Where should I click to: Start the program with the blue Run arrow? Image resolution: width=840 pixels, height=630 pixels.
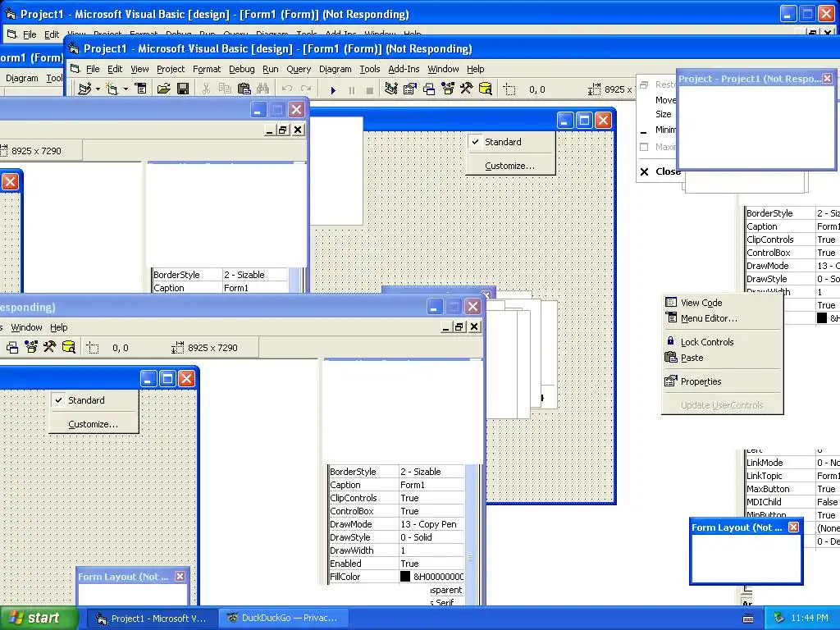tap(333, 90)
